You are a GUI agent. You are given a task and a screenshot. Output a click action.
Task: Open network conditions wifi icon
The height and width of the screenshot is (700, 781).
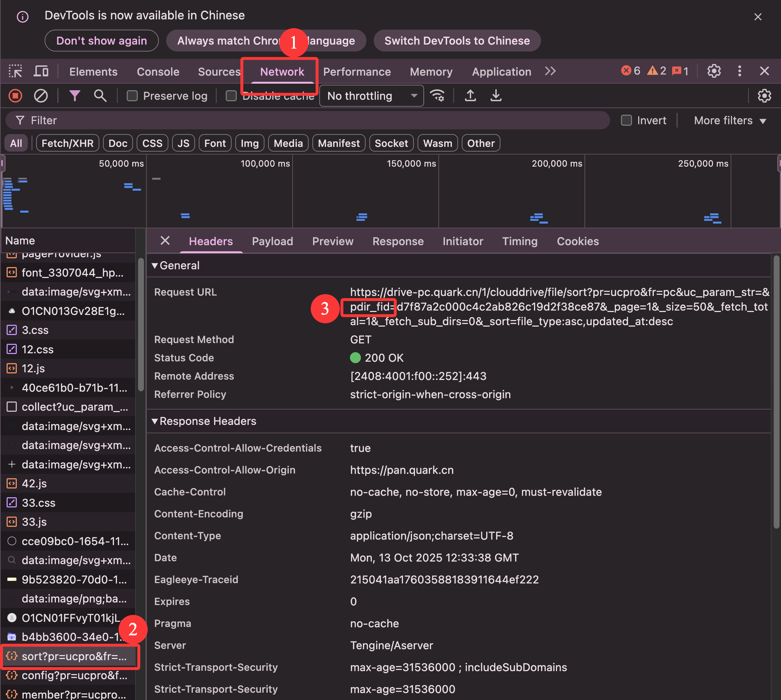tap(437, 96)
